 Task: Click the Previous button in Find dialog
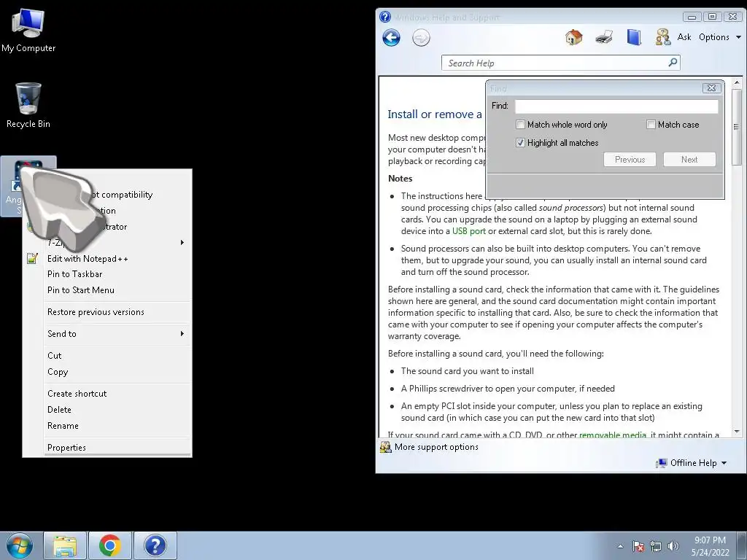pyautogui.click(x=630, y=160)
